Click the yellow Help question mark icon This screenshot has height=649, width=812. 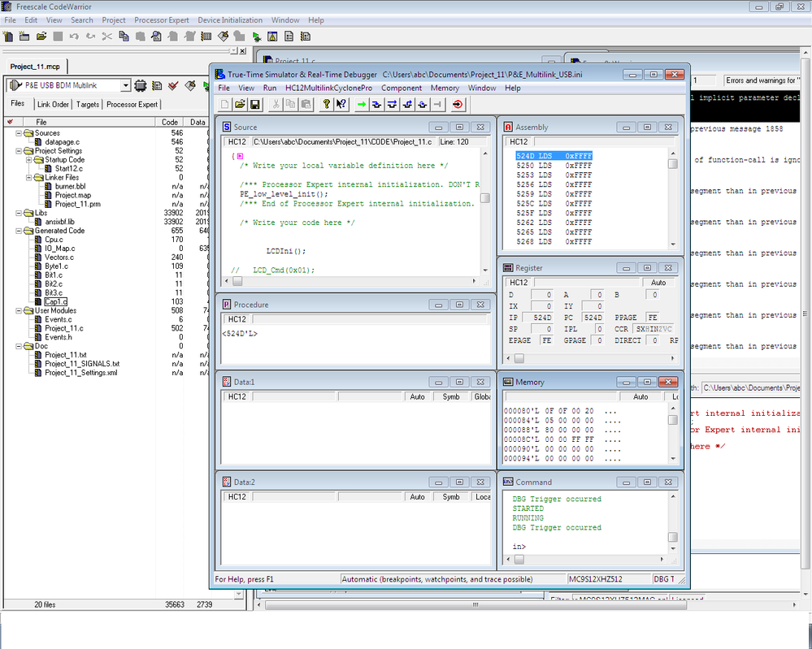(327, 104)
